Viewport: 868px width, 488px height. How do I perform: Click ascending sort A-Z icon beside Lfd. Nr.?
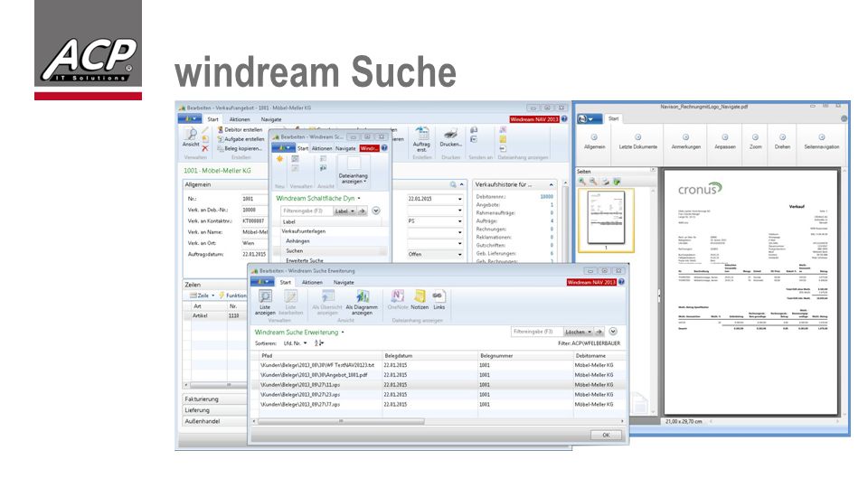coord(319,343)
